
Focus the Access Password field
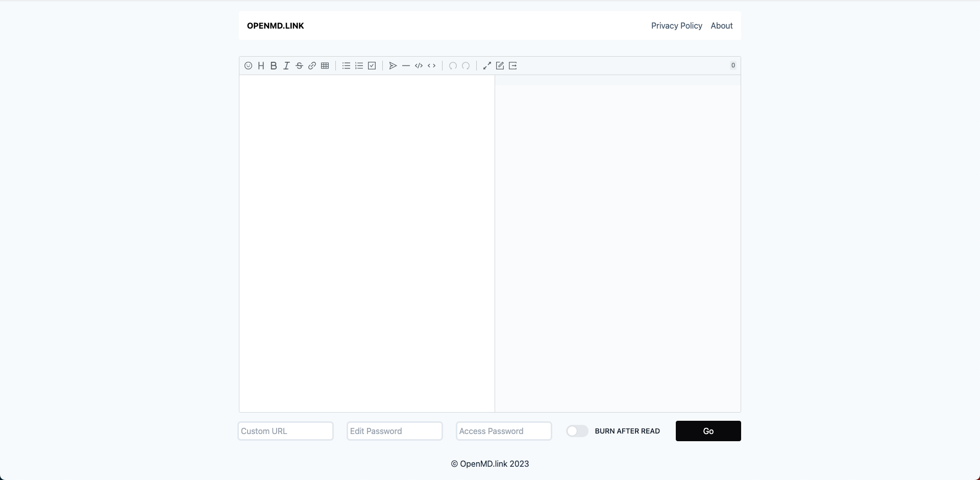[x=504, y=431]
